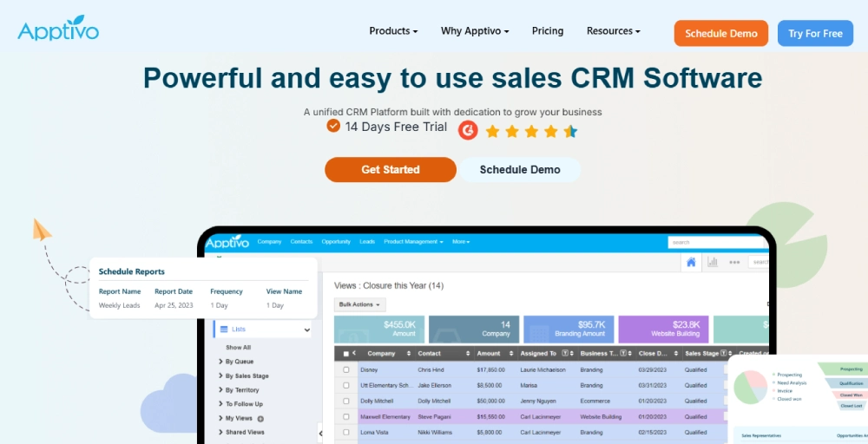Click the filter icon on Assigned To column
The image size is (868, 444).
[565, 353]
